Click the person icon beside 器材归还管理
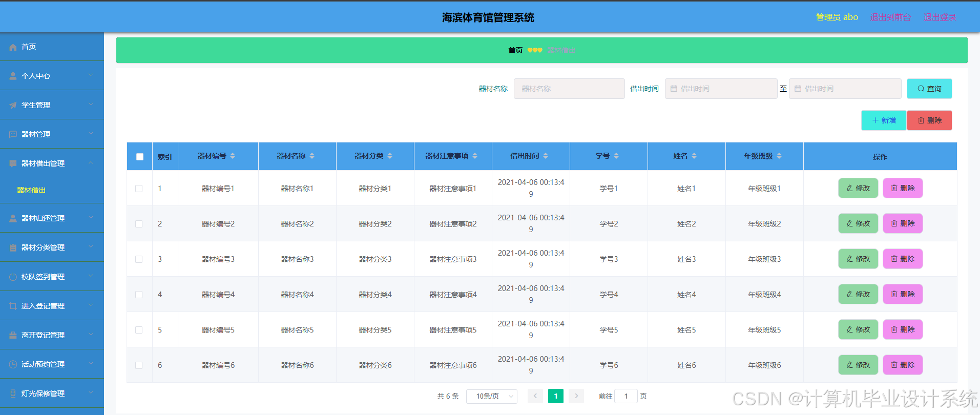The width and height of the screenshot is (980, 415). pyautogui.click(x=13, y=218)
